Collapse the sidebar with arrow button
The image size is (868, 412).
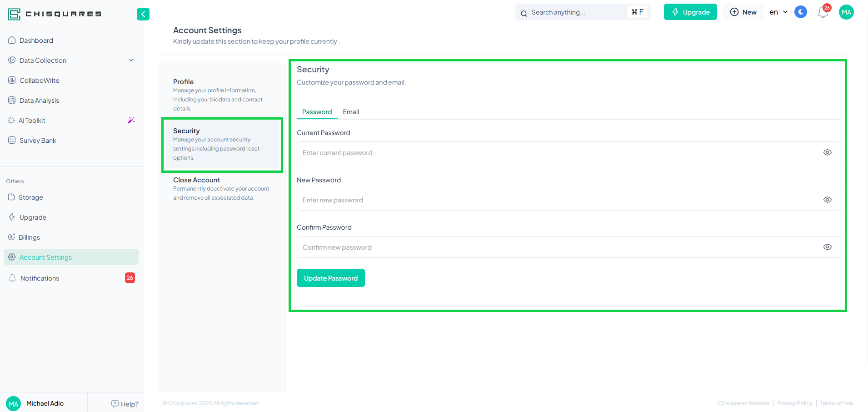point(143,14)
